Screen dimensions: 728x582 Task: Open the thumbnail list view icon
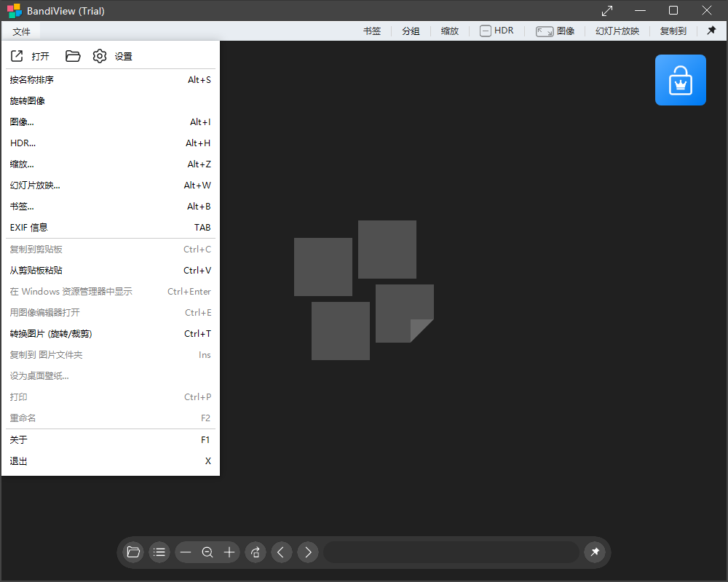159,552
